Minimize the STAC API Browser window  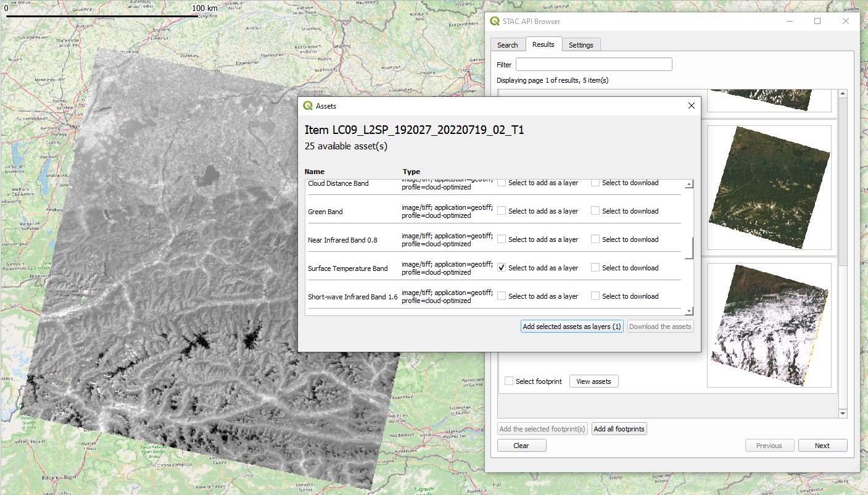pyautogui.click(x=789, y=21)
